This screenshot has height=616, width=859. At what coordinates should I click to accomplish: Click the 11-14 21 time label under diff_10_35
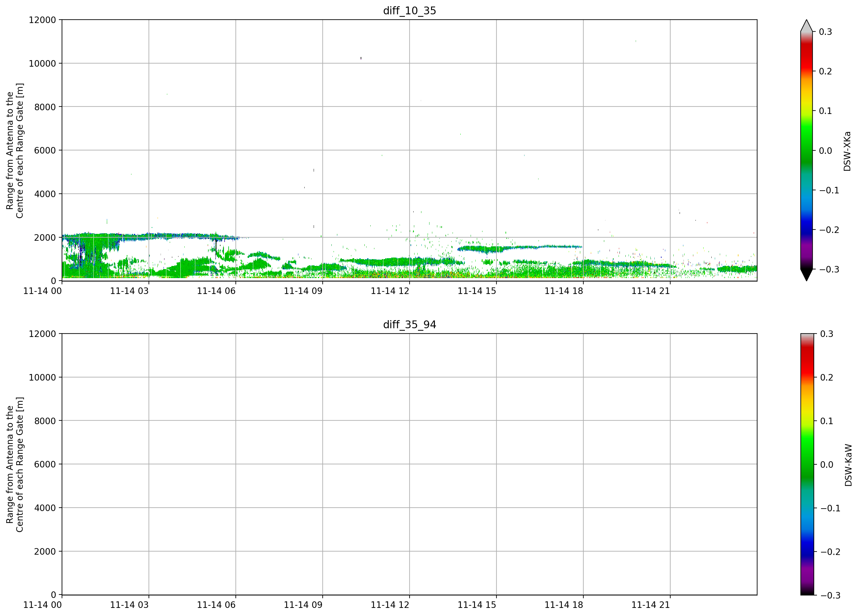point(651,291)
